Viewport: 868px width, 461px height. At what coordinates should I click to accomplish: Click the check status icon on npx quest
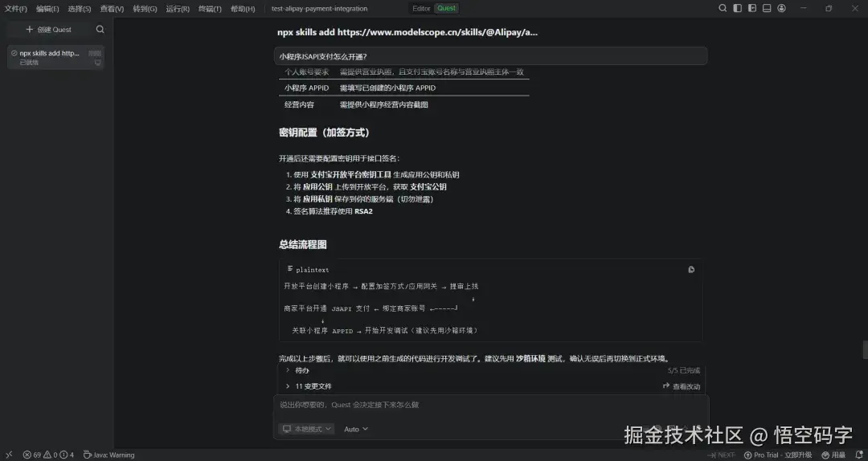click(14, 53)
